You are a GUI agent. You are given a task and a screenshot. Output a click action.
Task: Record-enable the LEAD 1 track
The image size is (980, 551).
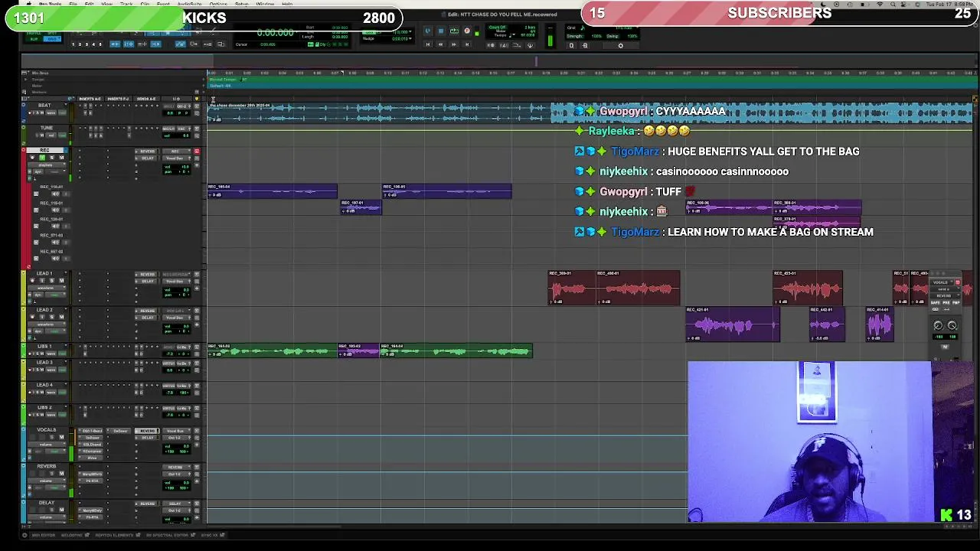point(33,281)
